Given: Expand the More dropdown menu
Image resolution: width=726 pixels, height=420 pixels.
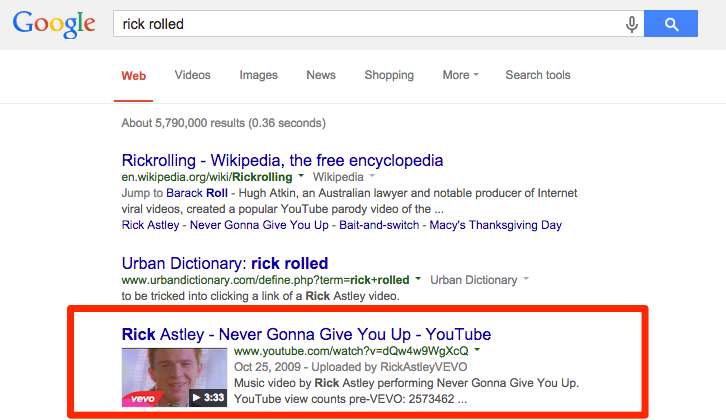Looking at the screenshot, I should point(460,75).
